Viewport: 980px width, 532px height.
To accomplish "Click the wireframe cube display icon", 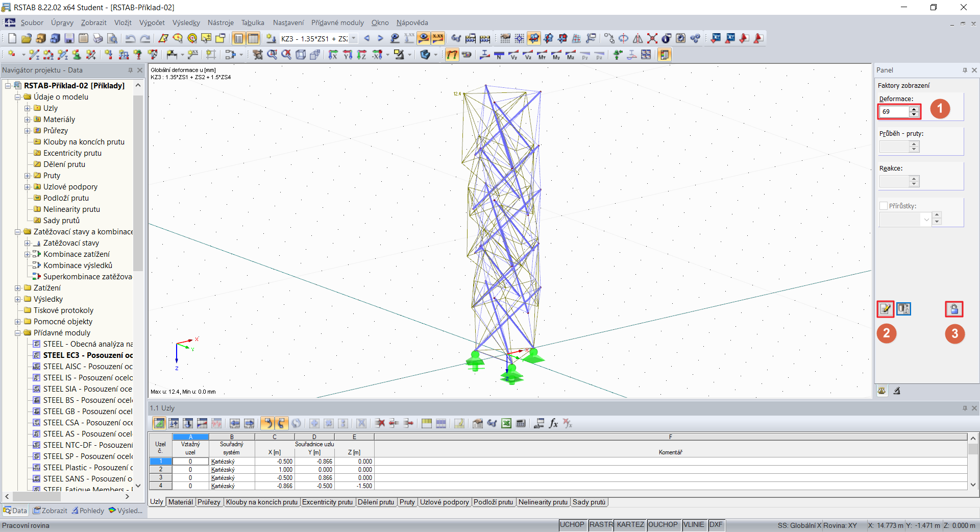I will 301,55.
